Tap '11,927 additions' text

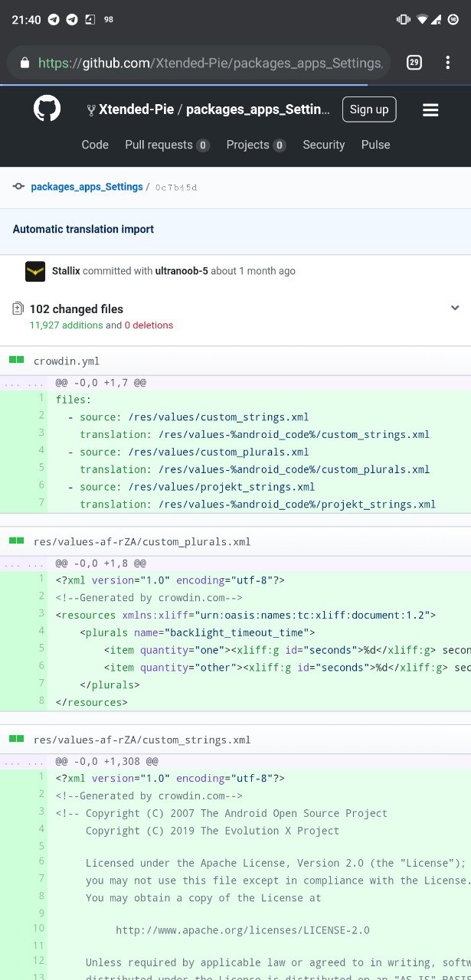pyautogui.click(x=66, y=325)
